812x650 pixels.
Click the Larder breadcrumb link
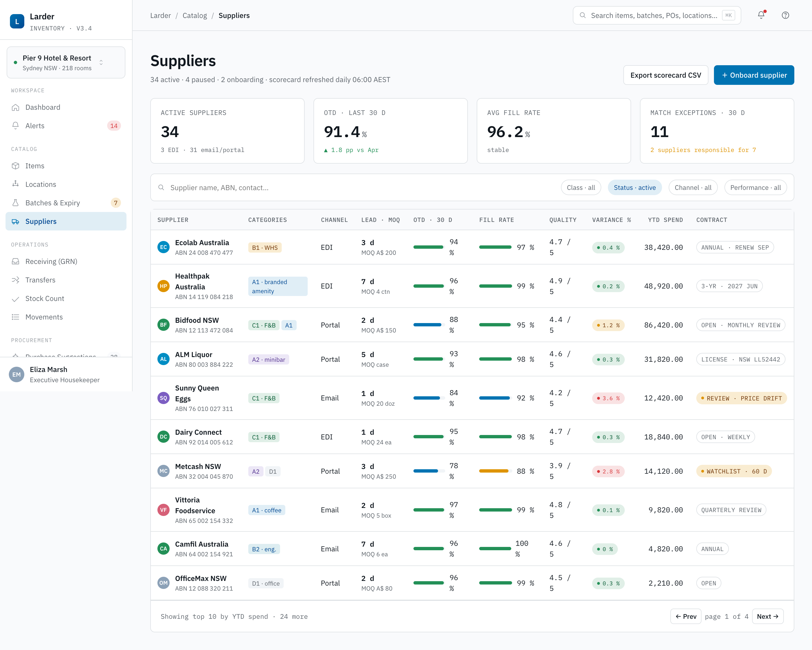tap(160, 15)
